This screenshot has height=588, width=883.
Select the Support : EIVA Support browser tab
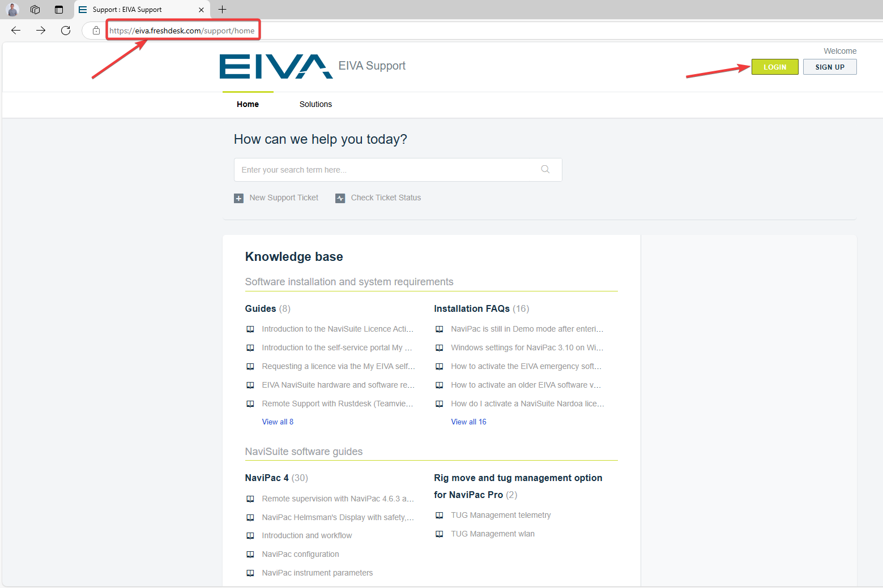(x=142, y=10)
